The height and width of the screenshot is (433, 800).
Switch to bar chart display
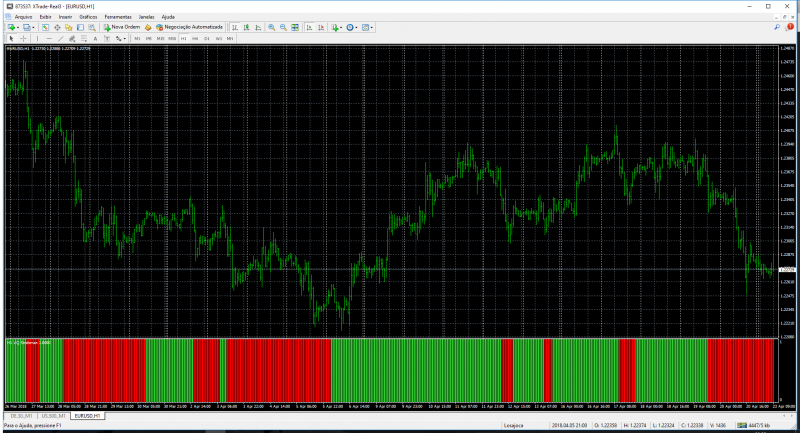coord(235,28)
